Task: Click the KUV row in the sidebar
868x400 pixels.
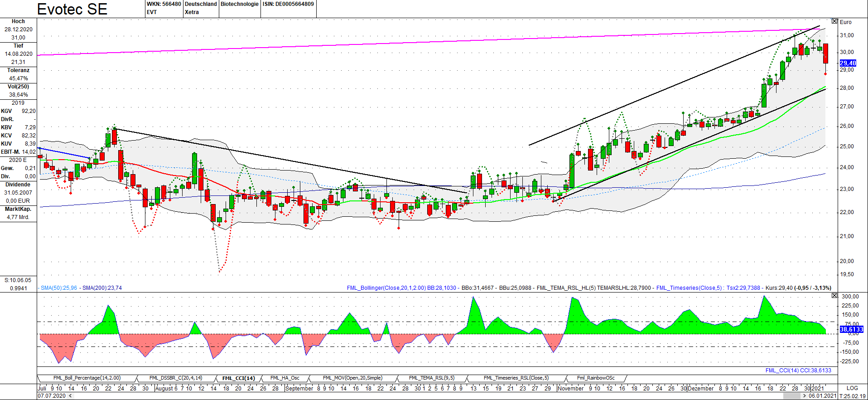Action: (x=18, y=144)
